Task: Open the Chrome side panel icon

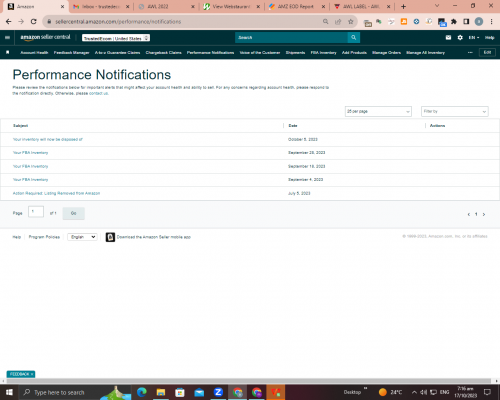Action: click(466, 22)
